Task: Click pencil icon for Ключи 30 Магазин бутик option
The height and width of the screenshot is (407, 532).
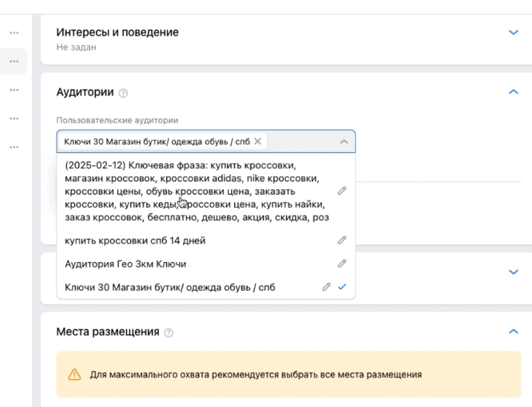Action: pyautogui.click(x=326, y=287)
